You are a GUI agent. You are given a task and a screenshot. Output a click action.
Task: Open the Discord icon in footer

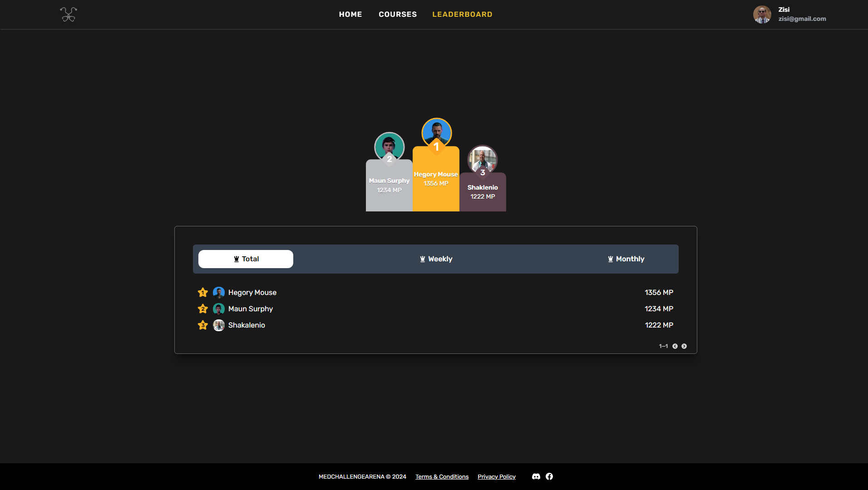click(x=536, y=476)
